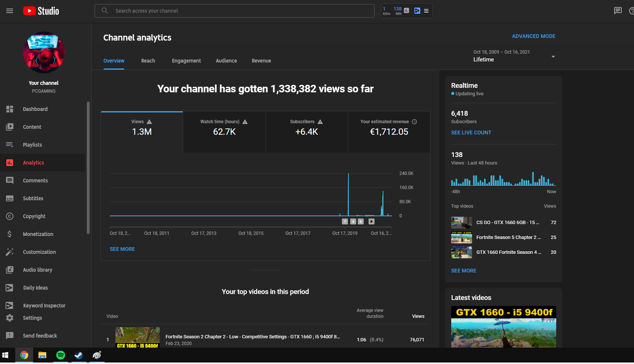634x364 pixels.
Task: Open the Keyword Inspector icon
Action: point(10,306)
